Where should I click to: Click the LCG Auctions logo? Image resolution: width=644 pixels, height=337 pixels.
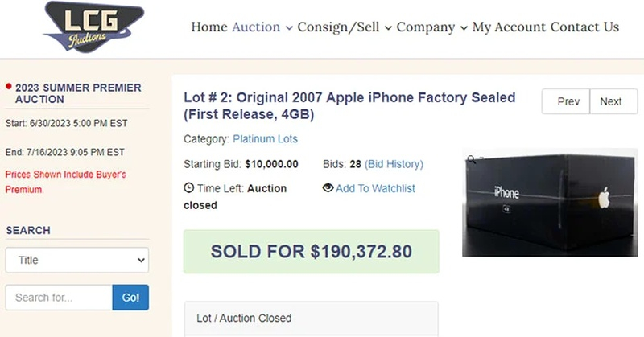pyautogui.click(x=93, y=28)
